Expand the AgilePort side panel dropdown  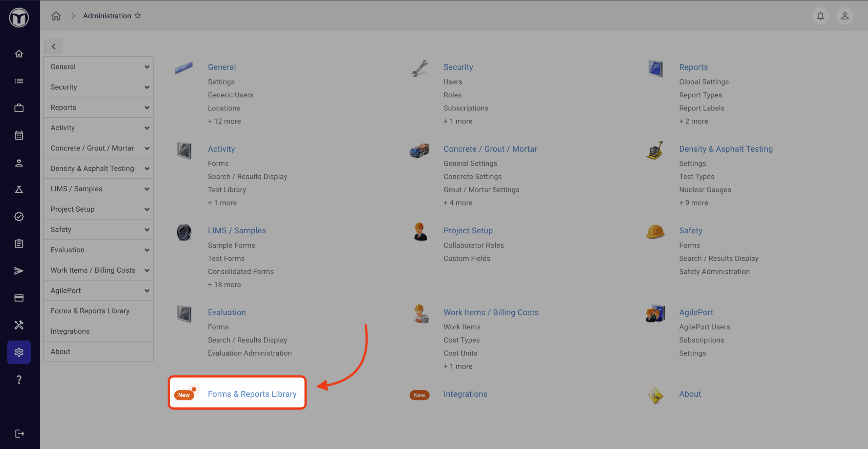click(x=147, y=291)
